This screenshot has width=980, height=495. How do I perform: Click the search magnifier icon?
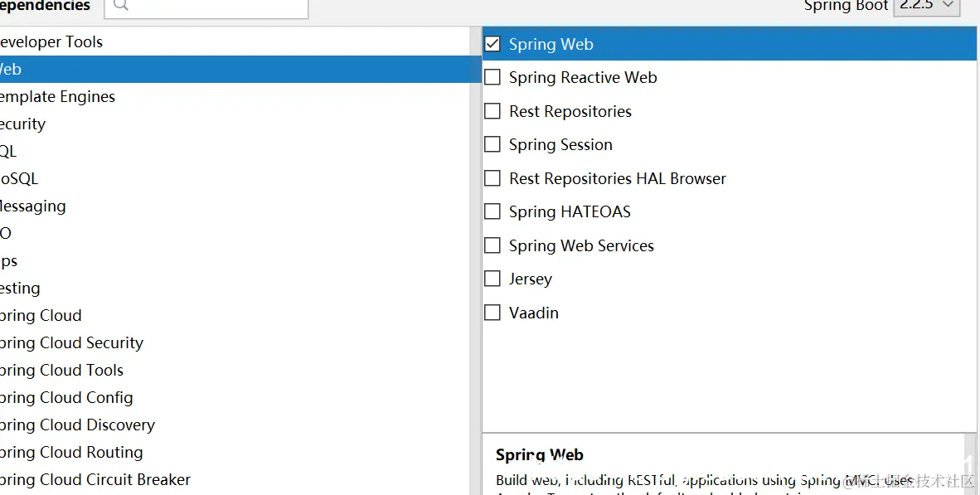(121, 5)
